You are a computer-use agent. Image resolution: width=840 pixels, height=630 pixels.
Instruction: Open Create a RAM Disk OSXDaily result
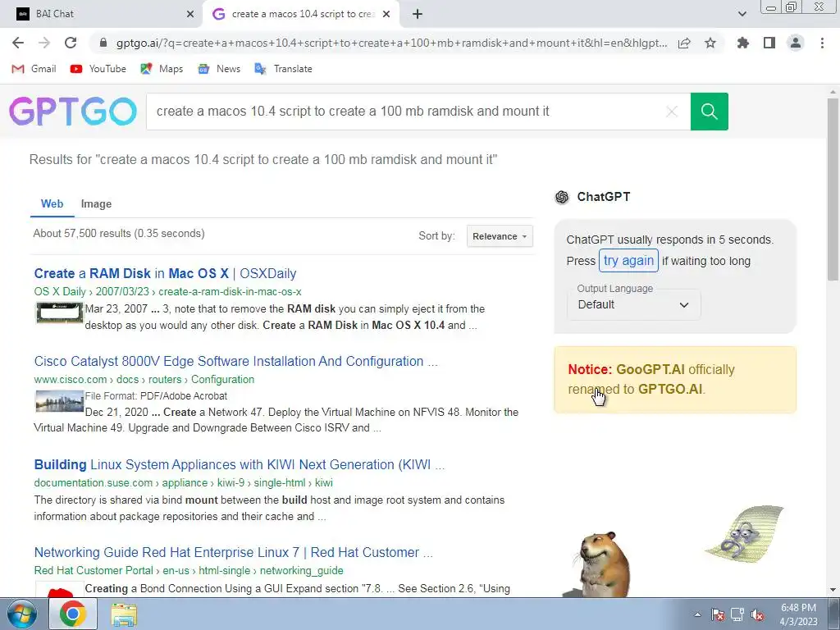(165, 273)
